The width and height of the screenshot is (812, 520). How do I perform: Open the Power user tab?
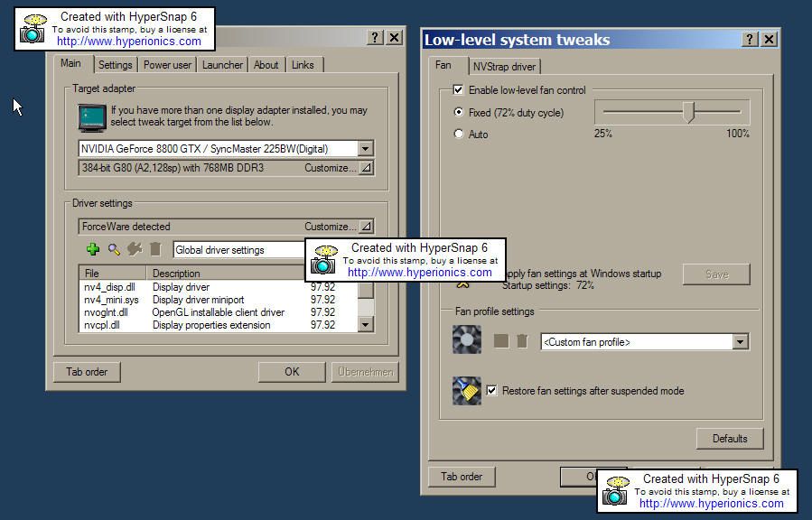click(x=167, y=65)
